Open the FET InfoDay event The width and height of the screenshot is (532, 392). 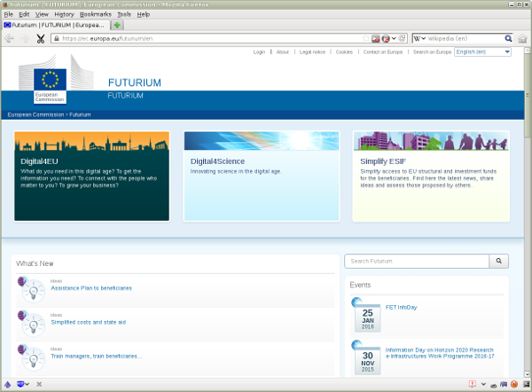coord(401,307)
